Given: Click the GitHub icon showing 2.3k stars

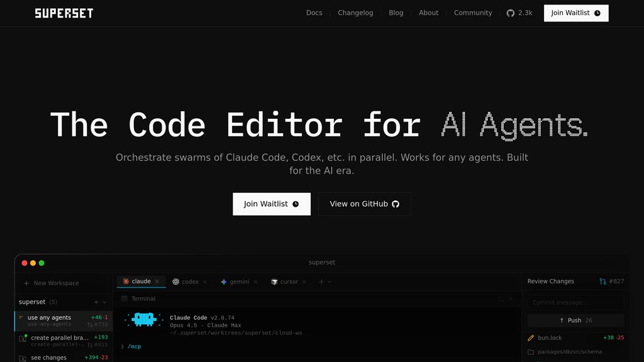Looking at the screenshot, I should pyautogui.click(x=511, y=13).
